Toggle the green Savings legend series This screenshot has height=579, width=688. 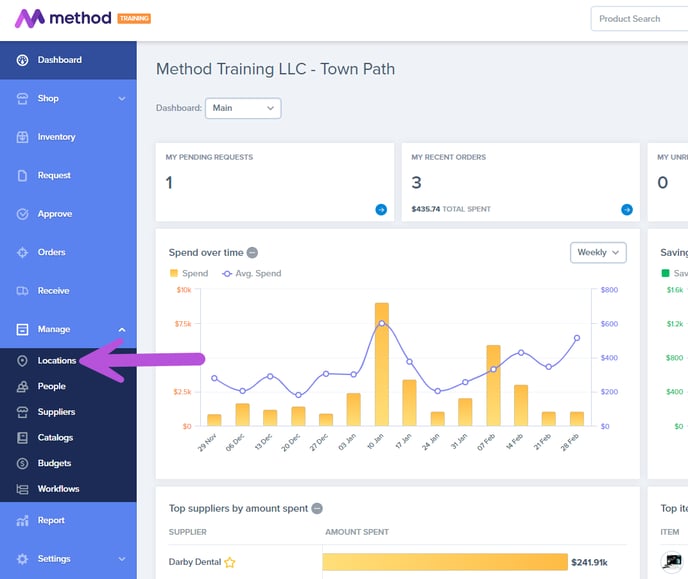click(674, 273)
